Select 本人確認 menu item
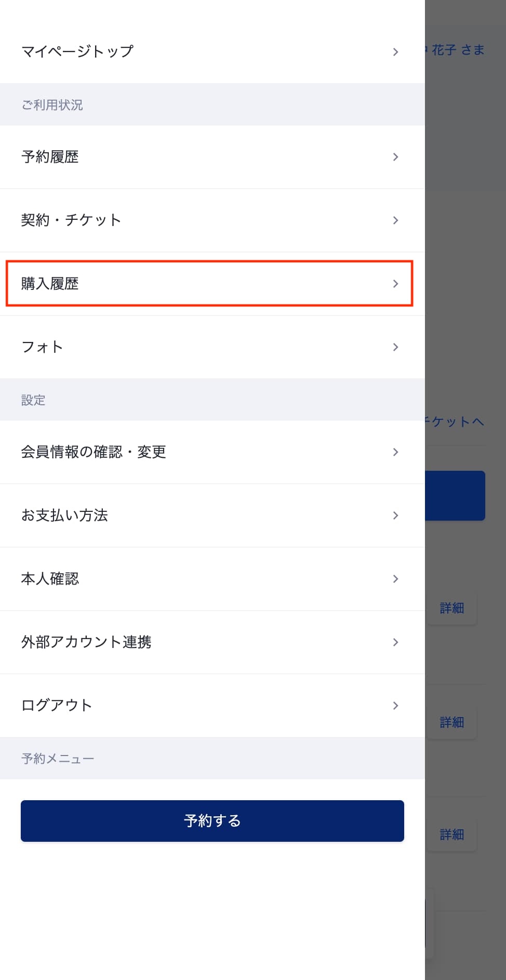 212,579
